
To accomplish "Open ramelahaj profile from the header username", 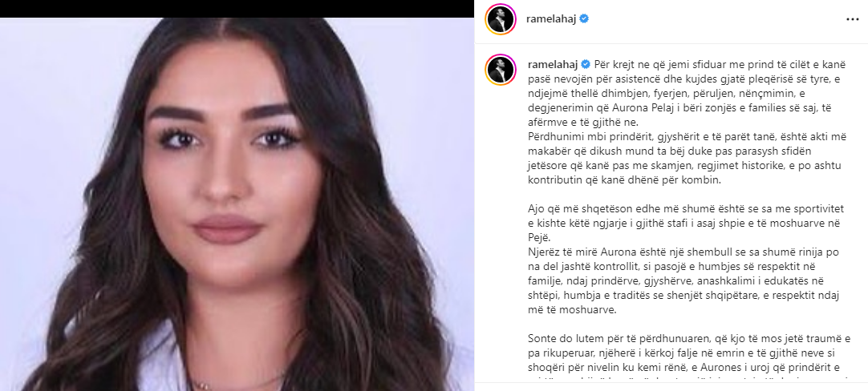I will coord(552,18).
